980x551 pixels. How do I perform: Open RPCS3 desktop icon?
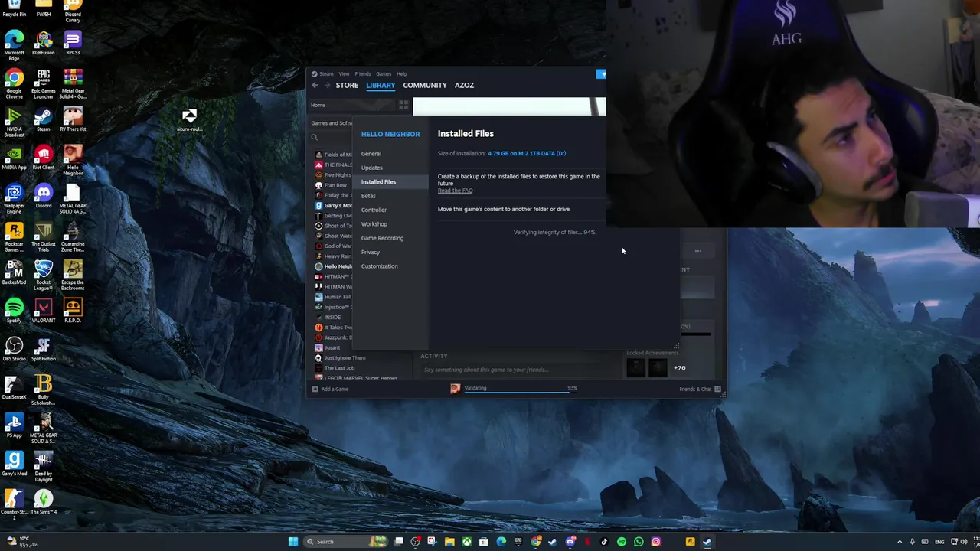73,43
